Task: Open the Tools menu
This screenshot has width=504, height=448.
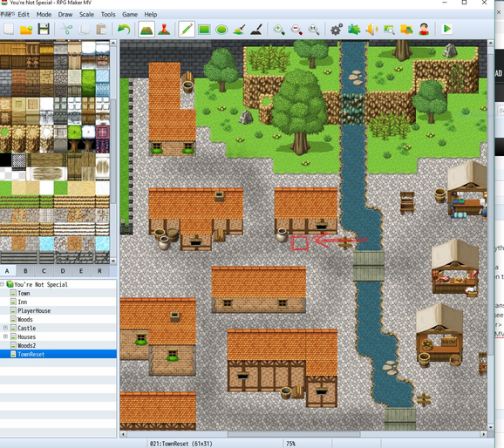Action: (x=108, y=15)
